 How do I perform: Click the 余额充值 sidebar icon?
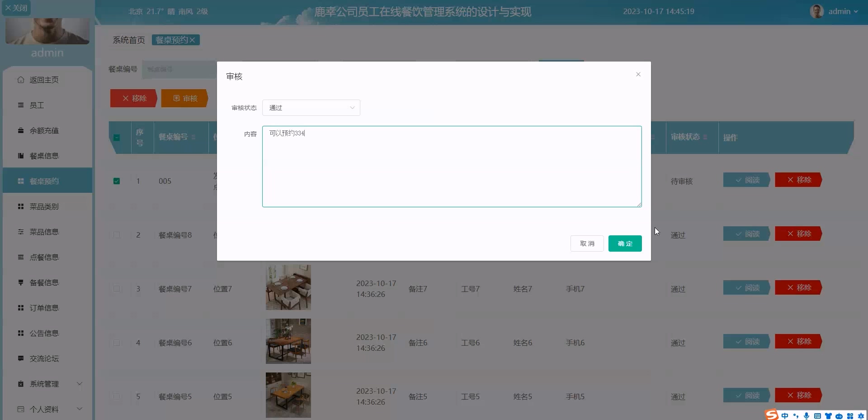pos(21,130)
